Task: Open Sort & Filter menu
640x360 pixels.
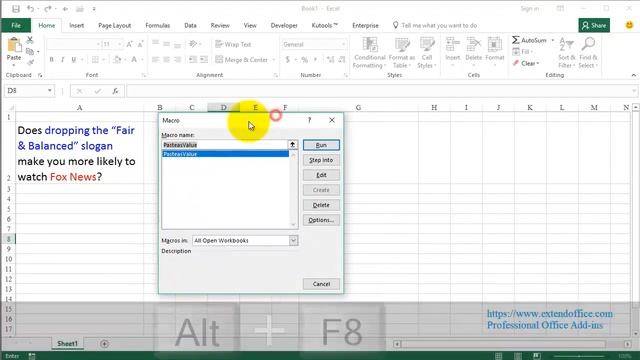Action: pos(567,52)
